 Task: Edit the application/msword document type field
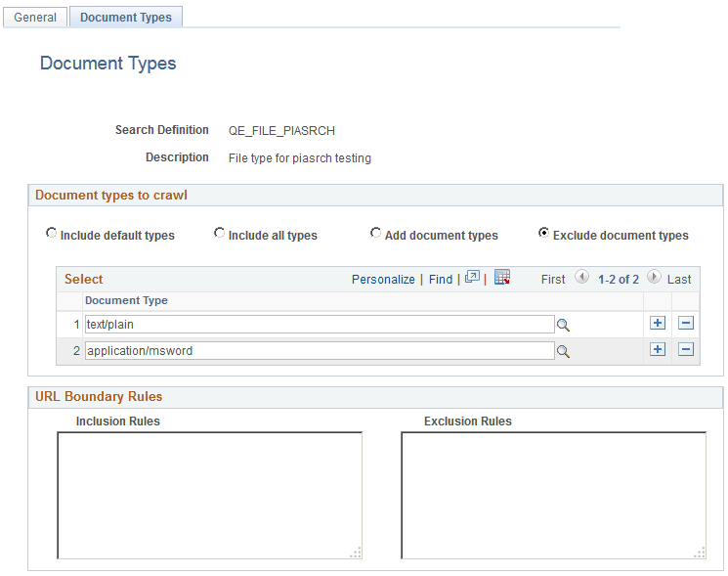pos(320,351)
